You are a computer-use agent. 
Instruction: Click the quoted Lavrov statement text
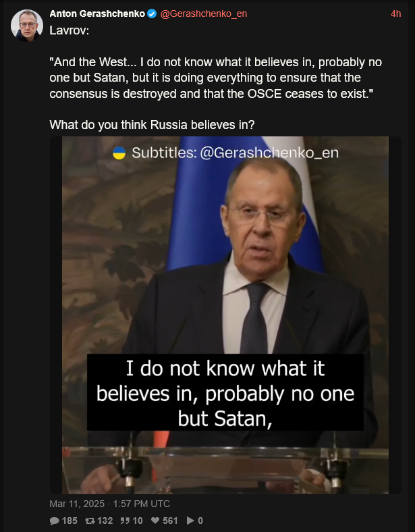[216, 78]
